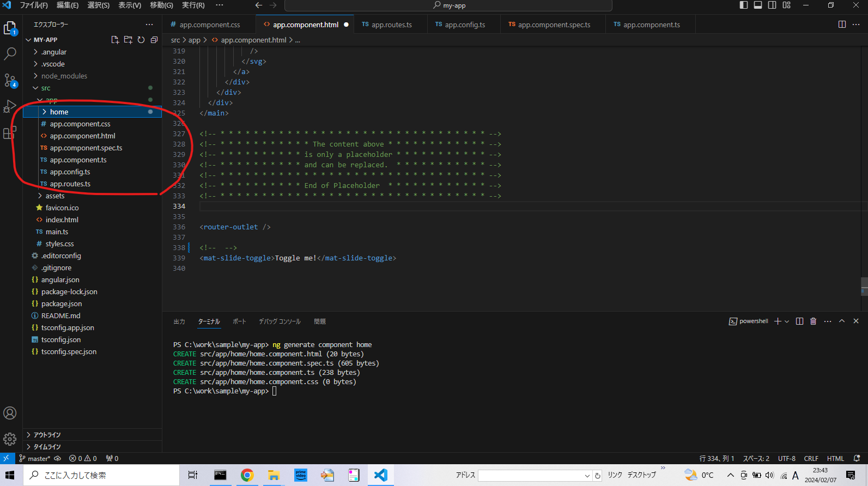The height and width of the screenshot is (486, 868).
Task: Close the terminal panel
Action: [x=856, y=321]
